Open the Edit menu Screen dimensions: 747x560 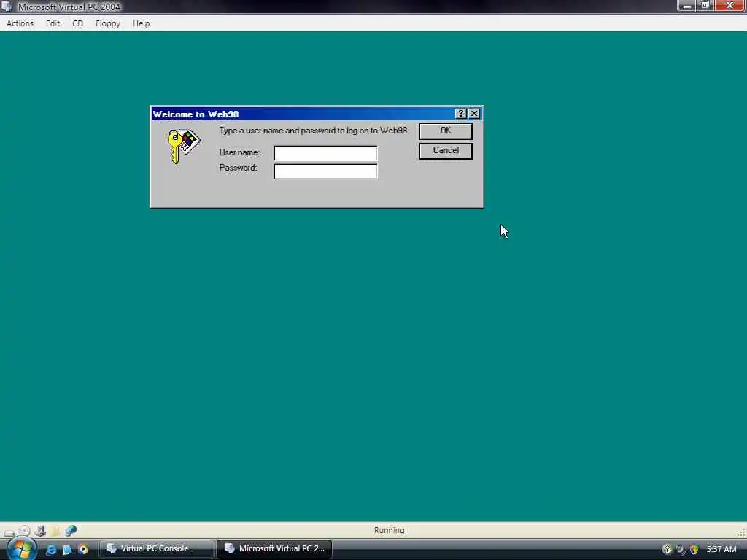click(53, 23)
